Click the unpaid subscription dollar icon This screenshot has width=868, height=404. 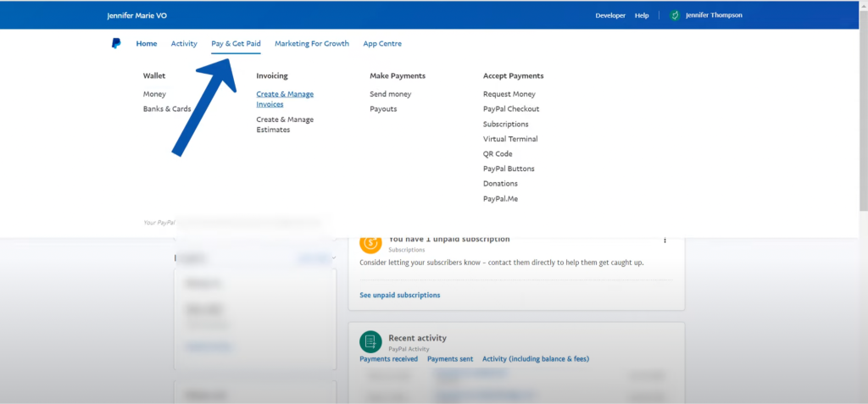click(370, 242)
